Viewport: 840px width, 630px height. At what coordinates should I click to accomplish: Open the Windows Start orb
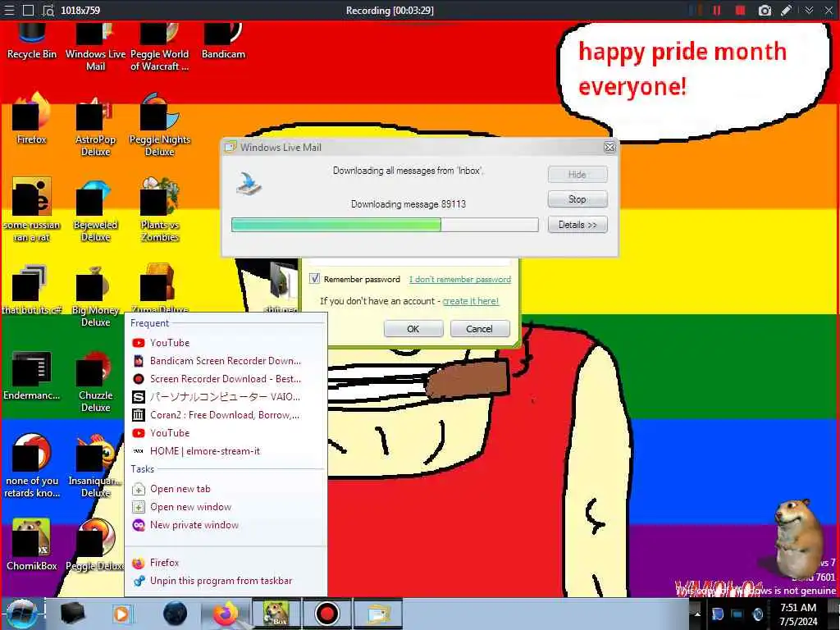[x=21, y=614]
